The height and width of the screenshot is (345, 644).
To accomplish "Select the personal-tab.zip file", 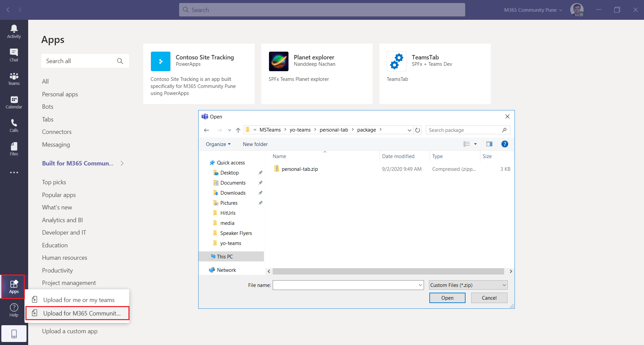I will tap(300, 169).
